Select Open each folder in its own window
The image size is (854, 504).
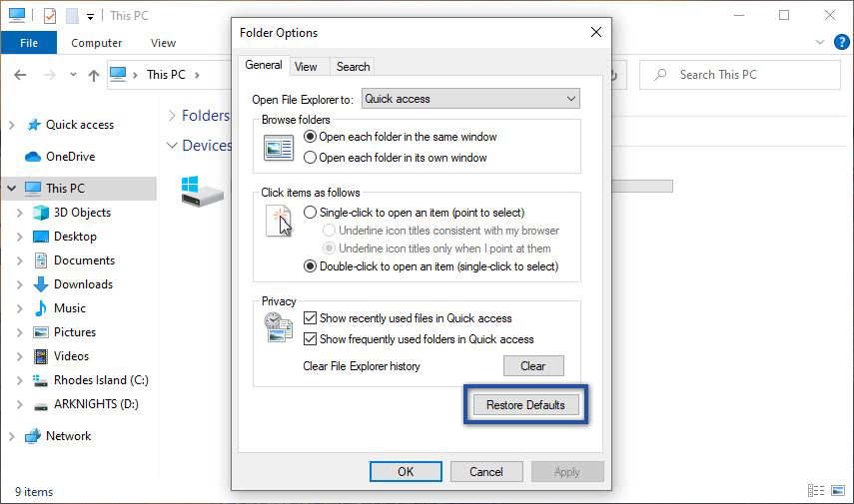[310, 158]
